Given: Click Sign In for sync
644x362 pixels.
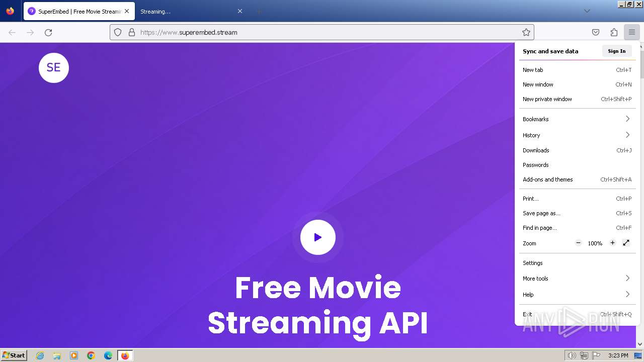Looking at the screenshot, I should 617,51.
